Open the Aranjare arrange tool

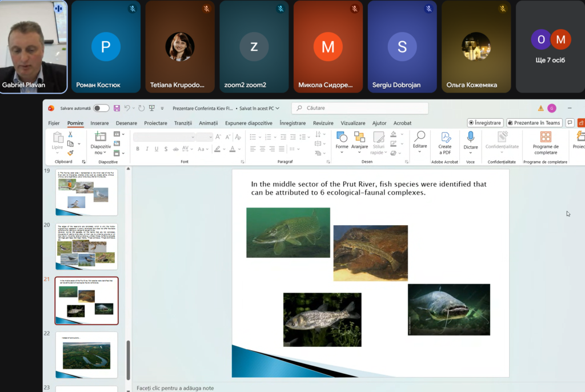pyautogui.click(x=359, y=137)
